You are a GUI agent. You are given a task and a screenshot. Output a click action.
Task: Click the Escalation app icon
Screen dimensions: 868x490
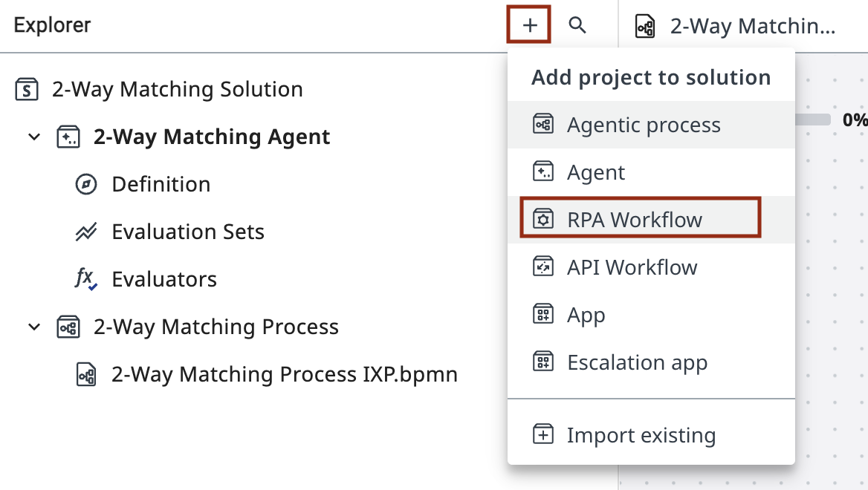tap(543, 362)
